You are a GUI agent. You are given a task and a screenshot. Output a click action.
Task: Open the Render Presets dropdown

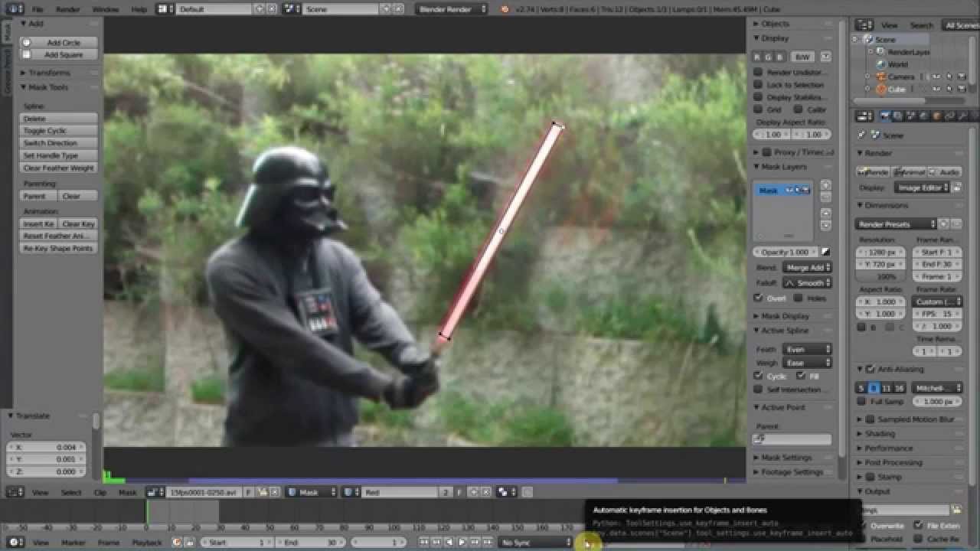point(896,224)
